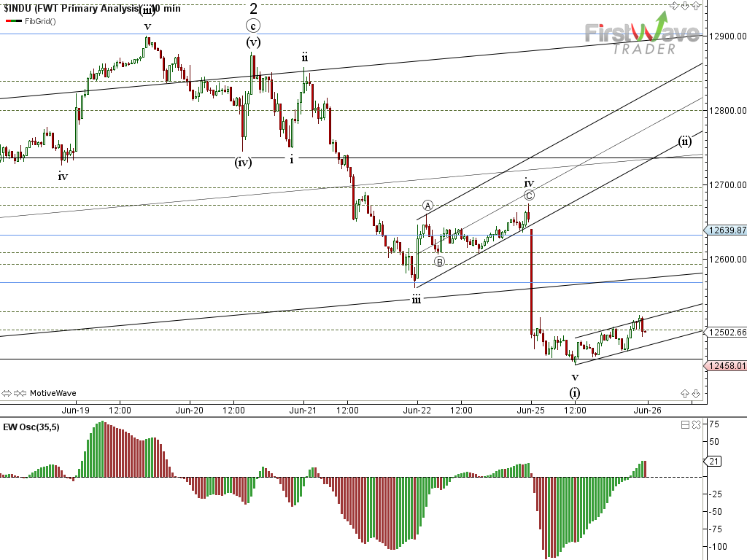Click the double-headed arrow icon beside MotiveWave
This screenshot has height=560, width=747.
click(7, 393)
